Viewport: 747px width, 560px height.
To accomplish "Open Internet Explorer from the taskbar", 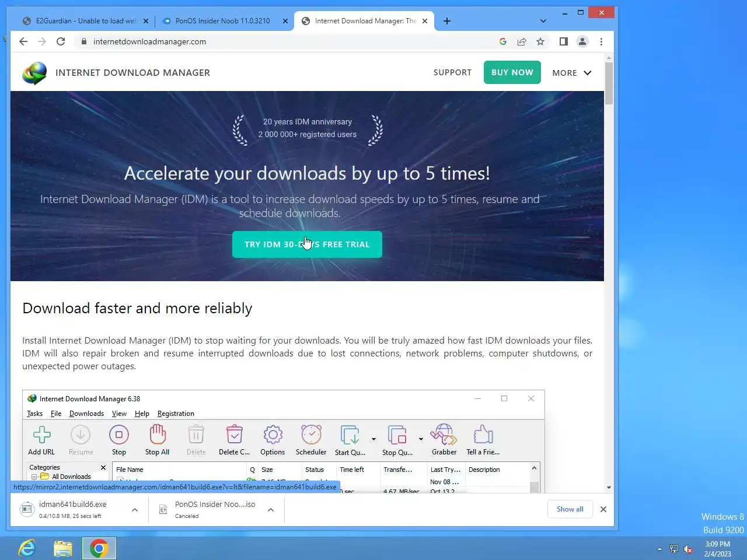I will pyautogui.click(x=27, y=548).
